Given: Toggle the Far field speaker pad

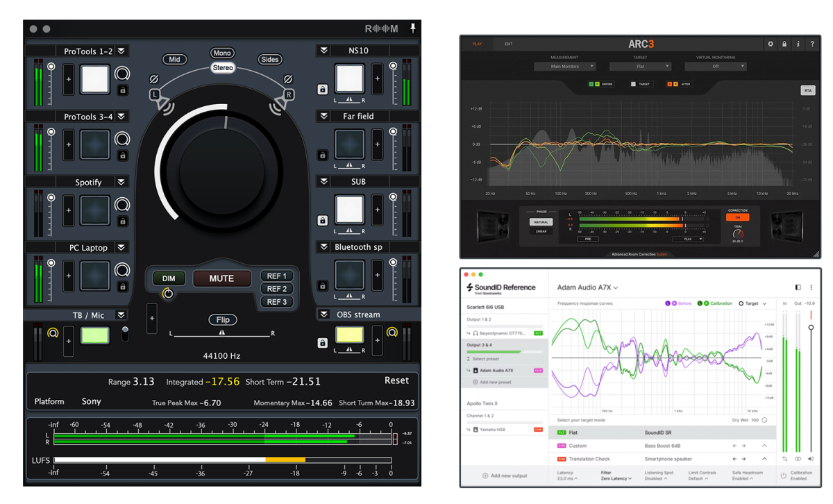Looking at the screenshot, I should point(350,144).
